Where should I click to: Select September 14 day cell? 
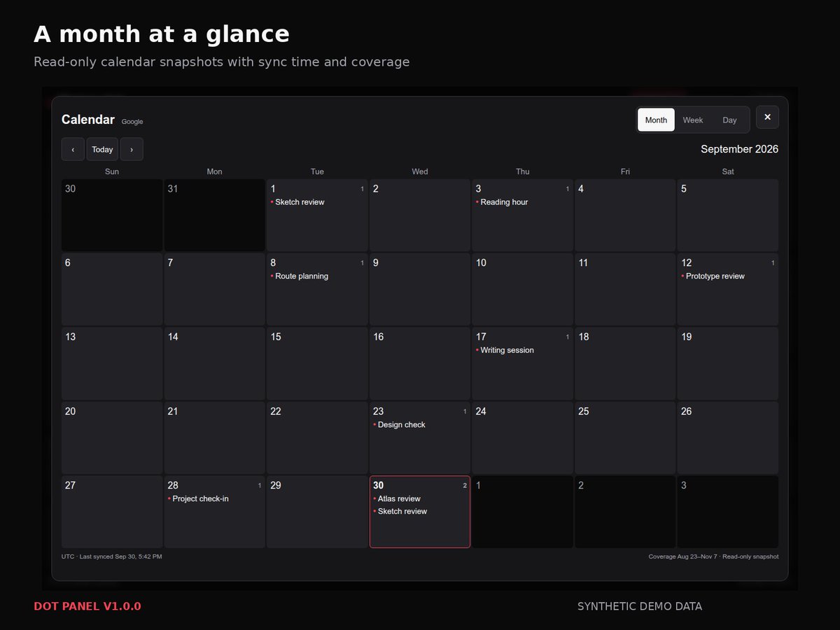(214, 363)
